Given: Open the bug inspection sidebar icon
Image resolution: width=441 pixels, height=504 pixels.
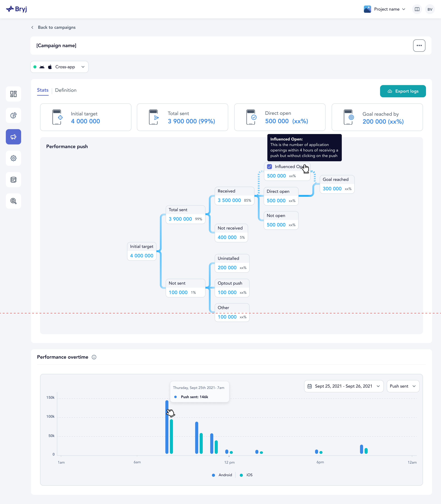Looking at the screenshot, I should [x=13, y=201].
